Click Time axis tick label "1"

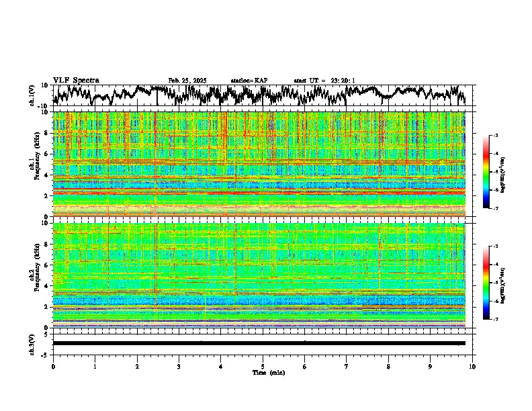pos(95,367)
